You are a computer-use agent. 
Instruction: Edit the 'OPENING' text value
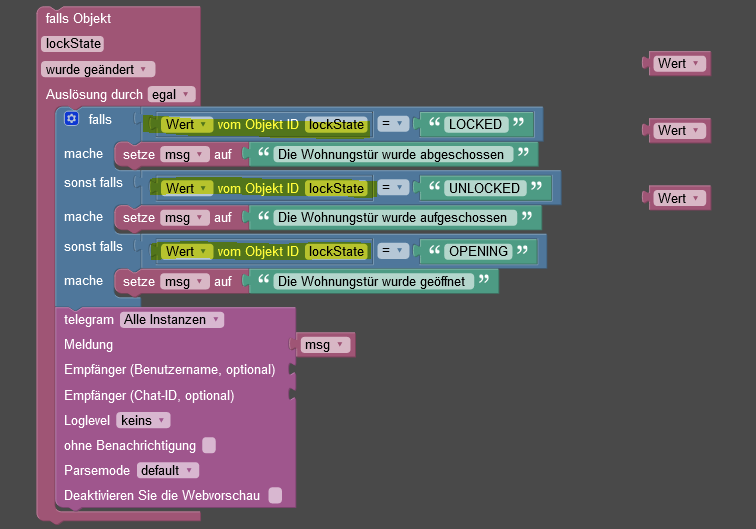pyautogui.click(x=478, y=251)
